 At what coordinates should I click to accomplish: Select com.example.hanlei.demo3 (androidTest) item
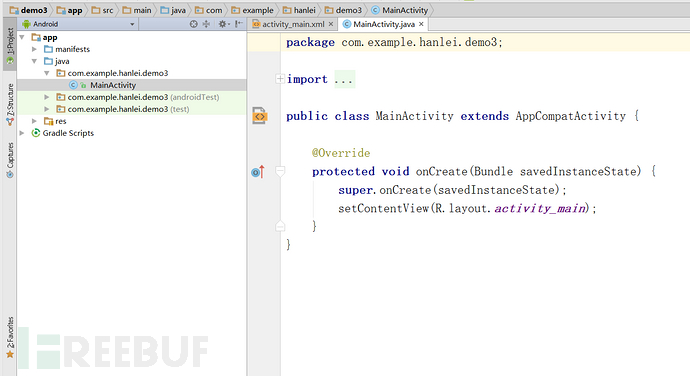click(143, 97)
